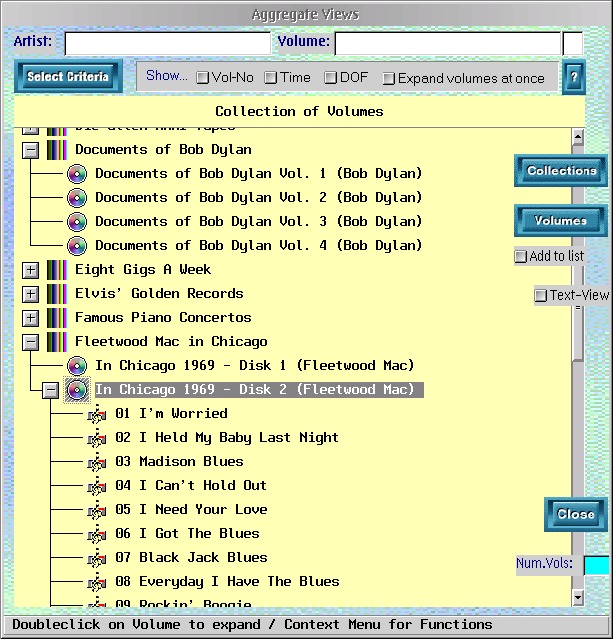Click the cyan Num.Vols field
The height and width of the screenshot is (639, 613).
[x=597, y=565]
